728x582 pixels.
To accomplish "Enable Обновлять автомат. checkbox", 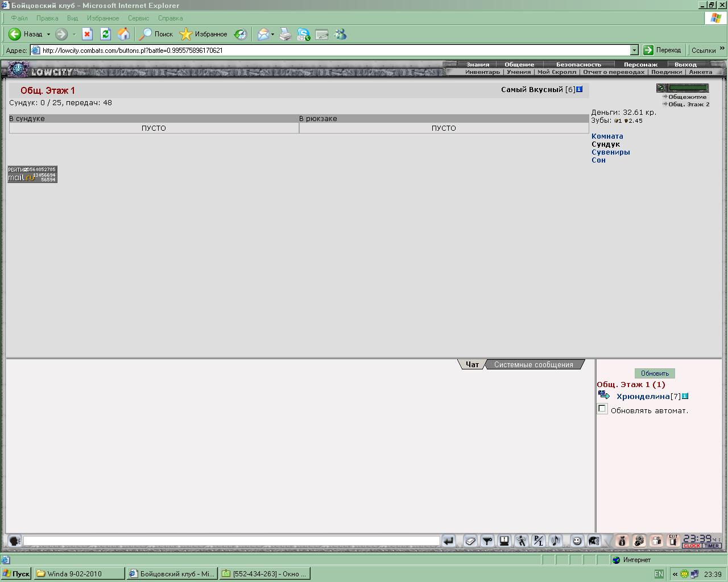I will 602,409.
